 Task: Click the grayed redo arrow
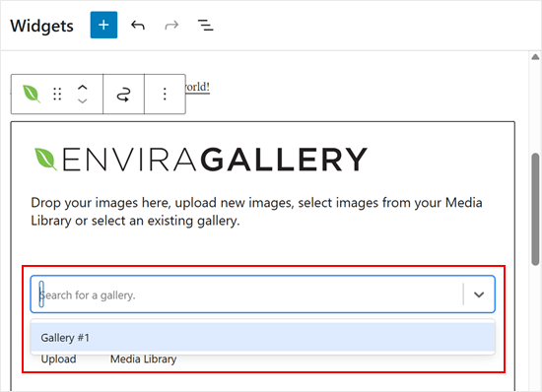171,26
